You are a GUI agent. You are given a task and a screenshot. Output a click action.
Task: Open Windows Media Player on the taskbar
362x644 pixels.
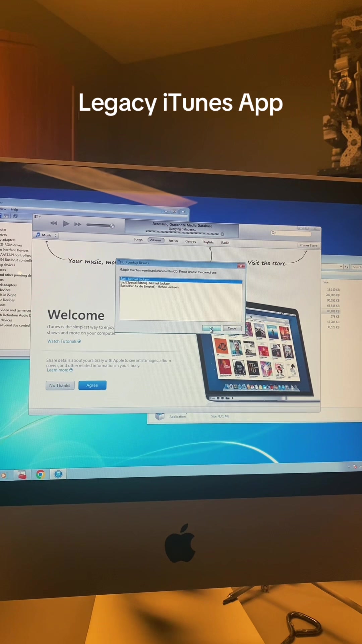[3, 476]
